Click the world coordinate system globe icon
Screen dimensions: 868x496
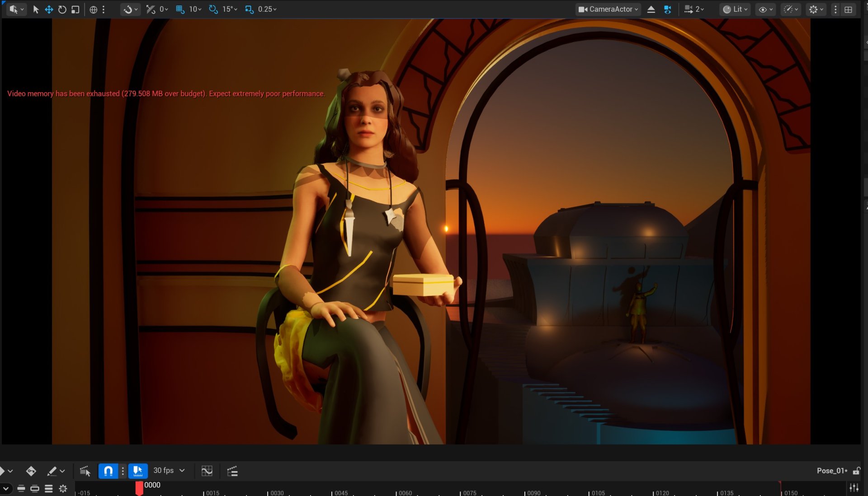click(x=93, y=9)
